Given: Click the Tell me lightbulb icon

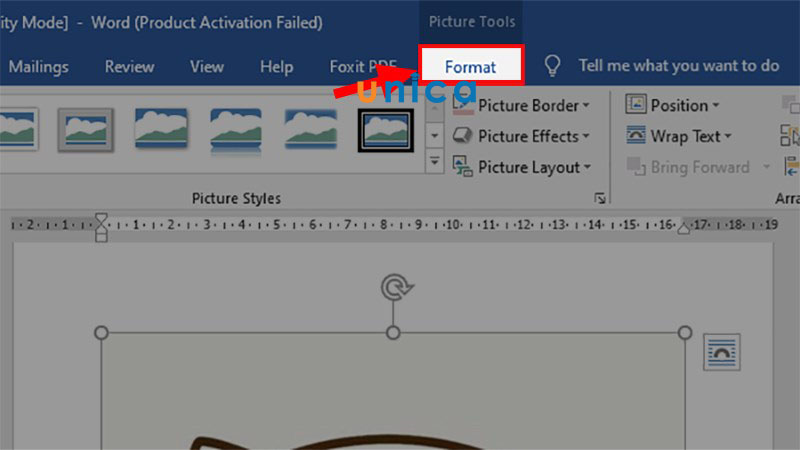Looking at the screenshot, I should click(552, 66).
